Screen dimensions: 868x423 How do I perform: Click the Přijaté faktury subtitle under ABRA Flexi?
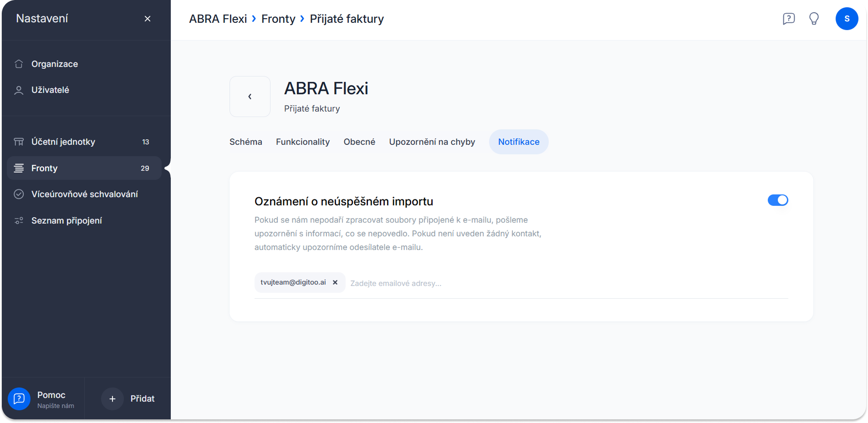click(312, 108)
